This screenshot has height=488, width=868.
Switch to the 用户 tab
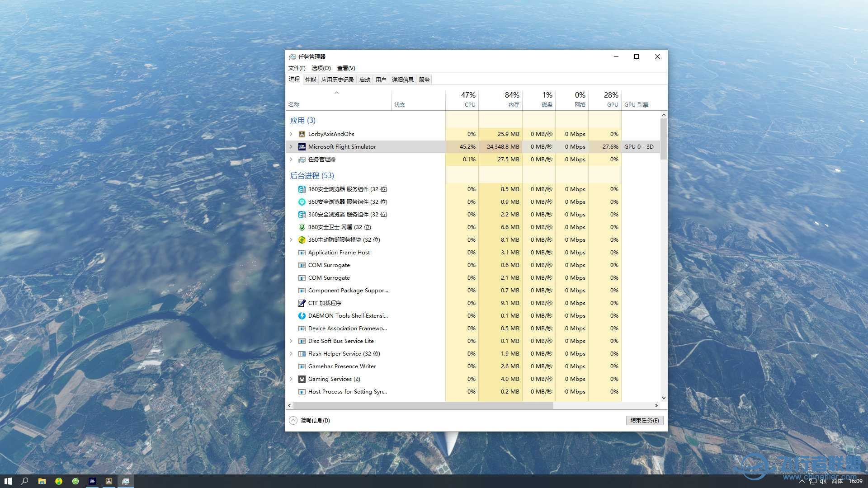pyautogui.click(x=381, y=80)
